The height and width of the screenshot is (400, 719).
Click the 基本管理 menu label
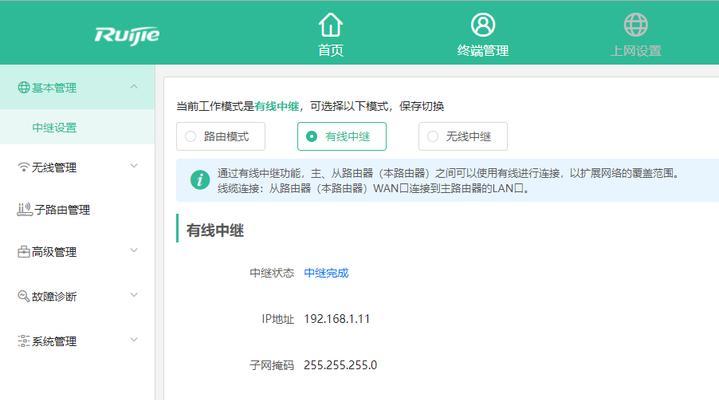[54, 88]
